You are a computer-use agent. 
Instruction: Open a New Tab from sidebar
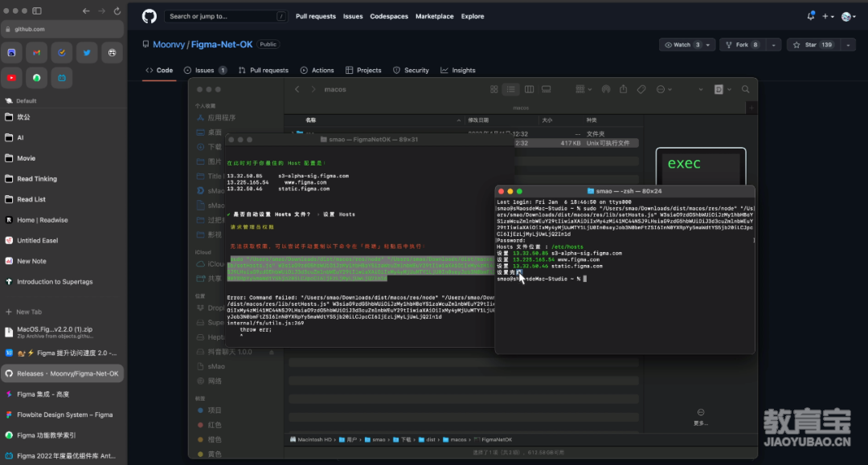pyautogui.click(x=62, y=312)
